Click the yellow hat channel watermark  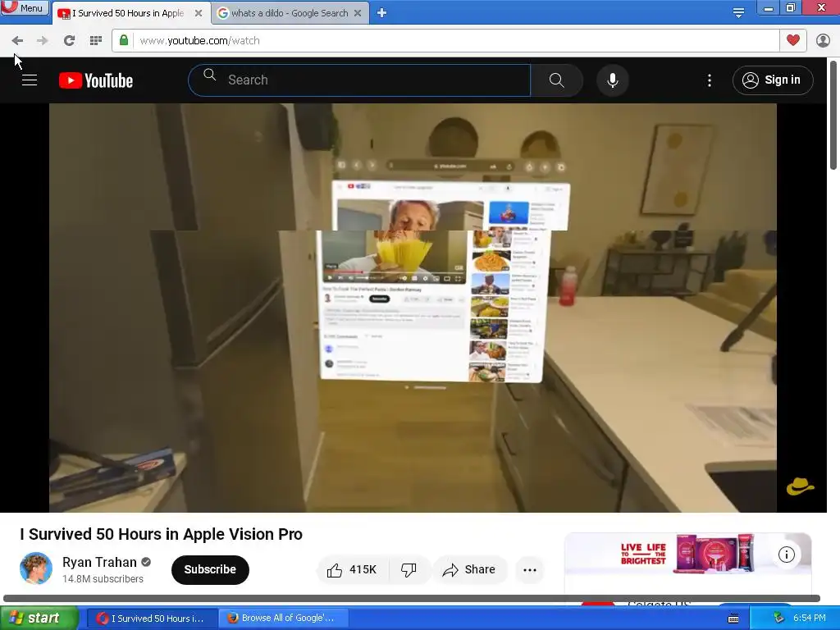pos(800,486)
